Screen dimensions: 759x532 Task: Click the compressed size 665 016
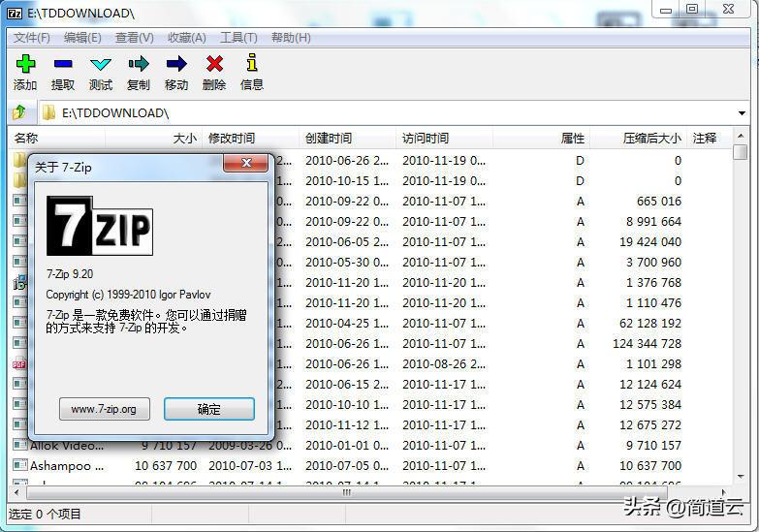point(659,201)
